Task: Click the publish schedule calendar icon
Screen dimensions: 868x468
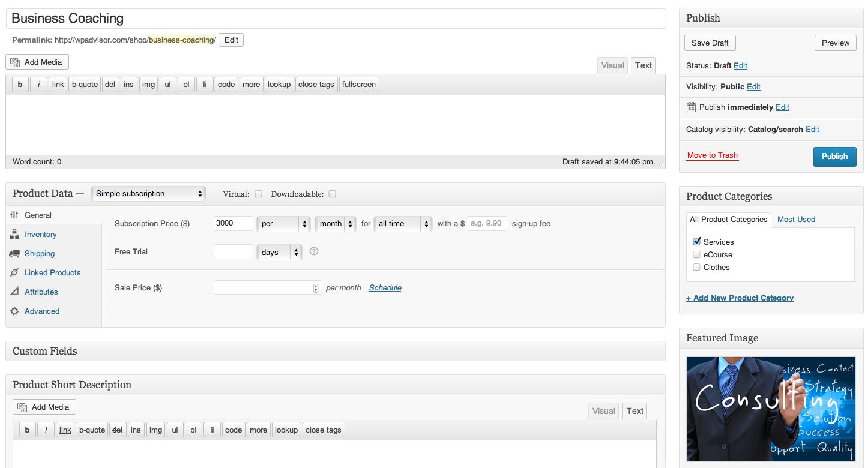Action: tap(691, 107)
